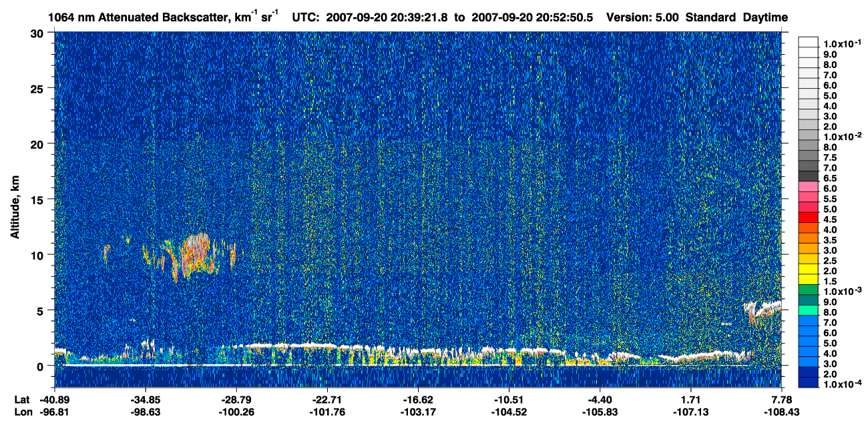Click the 'Lon' row label

click(22, 412)
